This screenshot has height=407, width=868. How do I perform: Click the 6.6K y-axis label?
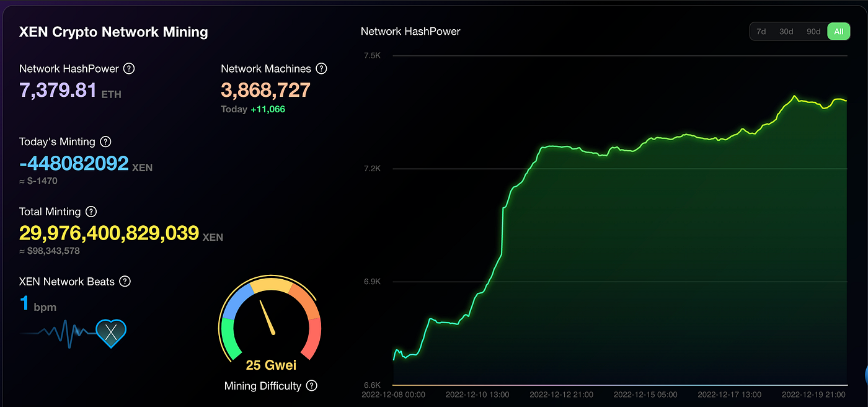point(372,385)
